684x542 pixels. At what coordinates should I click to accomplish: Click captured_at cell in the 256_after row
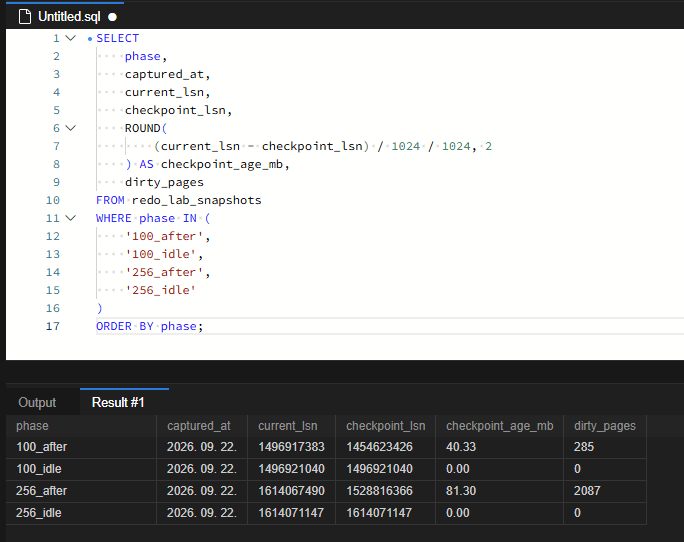tap(202, 491)
